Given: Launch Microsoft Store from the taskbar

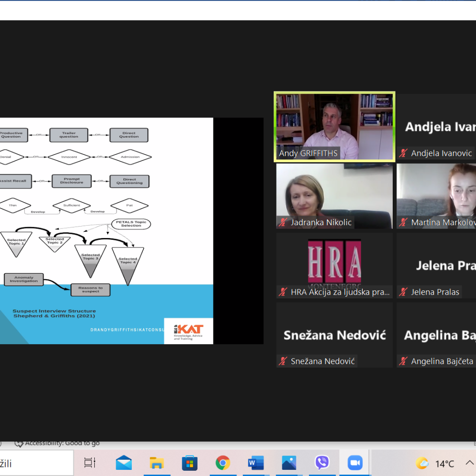Looking at the screenshot, I should [x=189, y=463].
